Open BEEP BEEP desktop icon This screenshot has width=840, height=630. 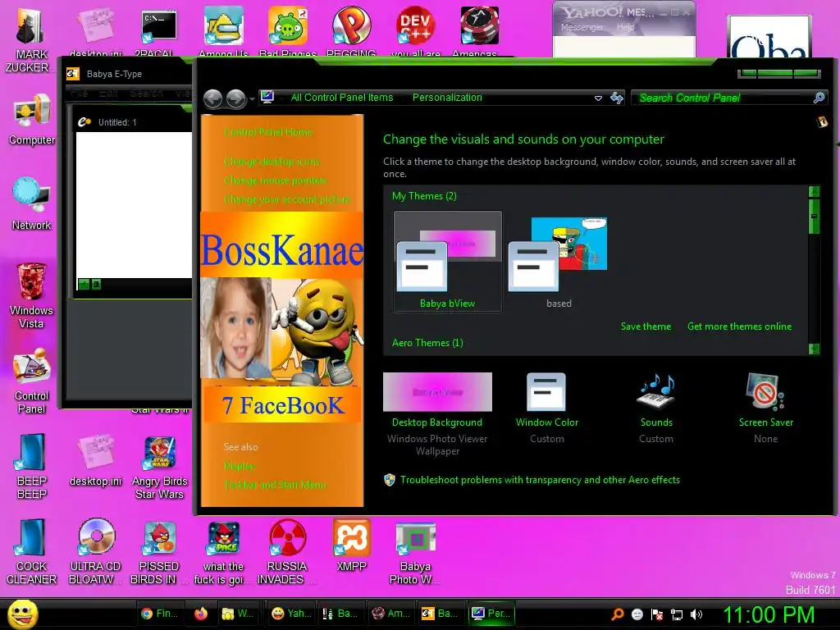coord(32,466)
